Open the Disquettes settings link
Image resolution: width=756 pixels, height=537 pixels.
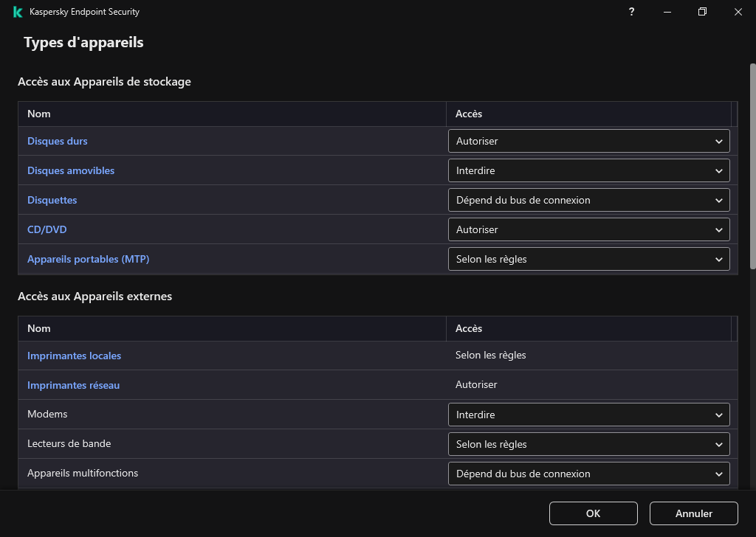coord(52,200)
